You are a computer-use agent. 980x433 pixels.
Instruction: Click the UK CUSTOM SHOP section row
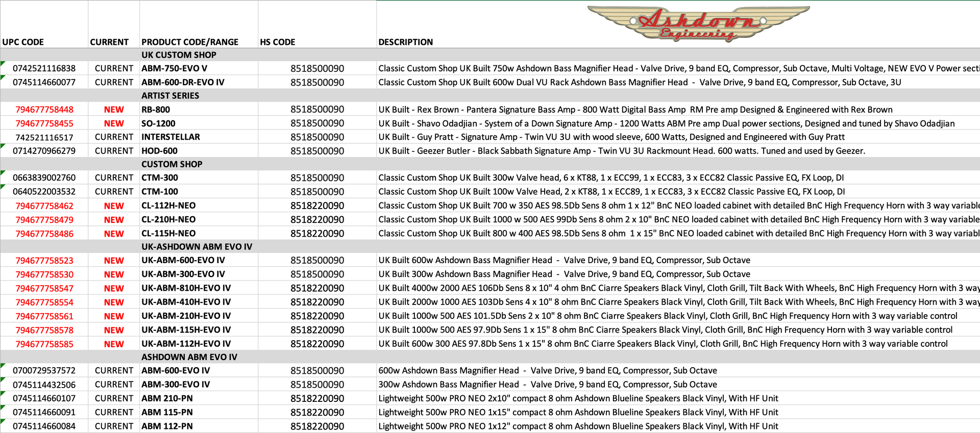coord(490,55)
